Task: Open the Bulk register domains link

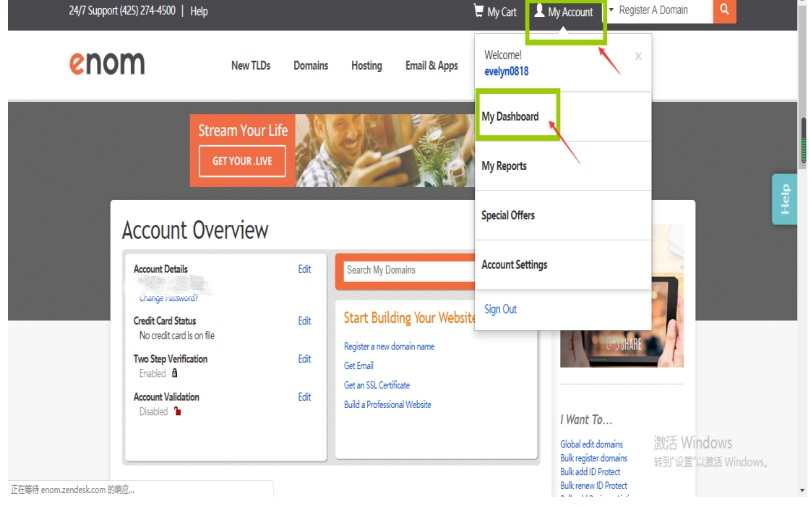Action: [593, 458]
